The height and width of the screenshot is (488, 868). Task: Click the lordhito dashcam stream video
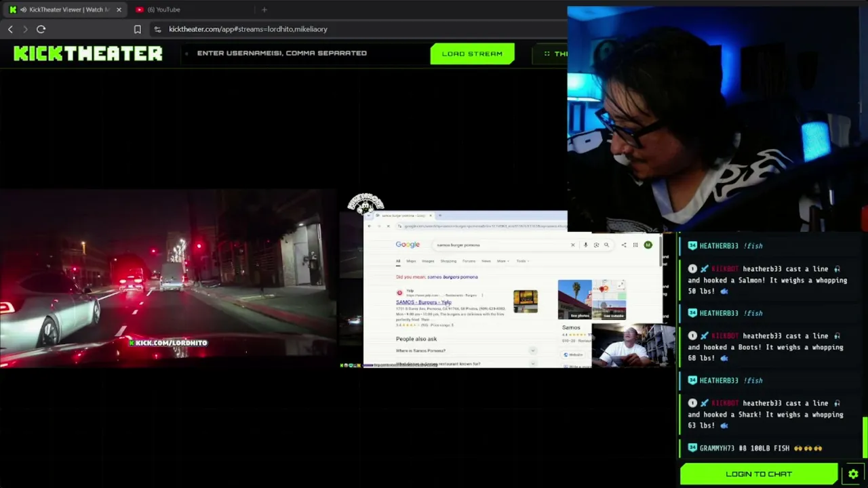[x=168, y=279]
